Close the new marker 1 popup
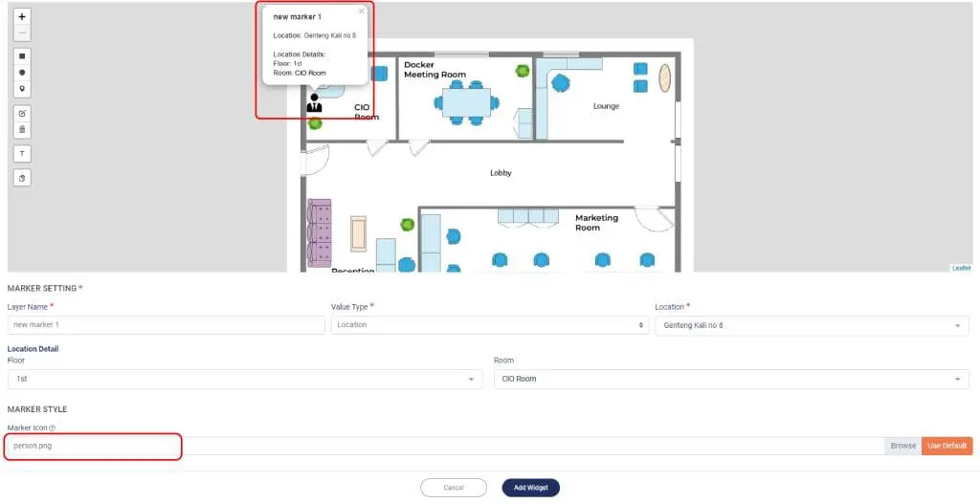The height and width of the screenshot is (504, 980). tap(361, 11)
